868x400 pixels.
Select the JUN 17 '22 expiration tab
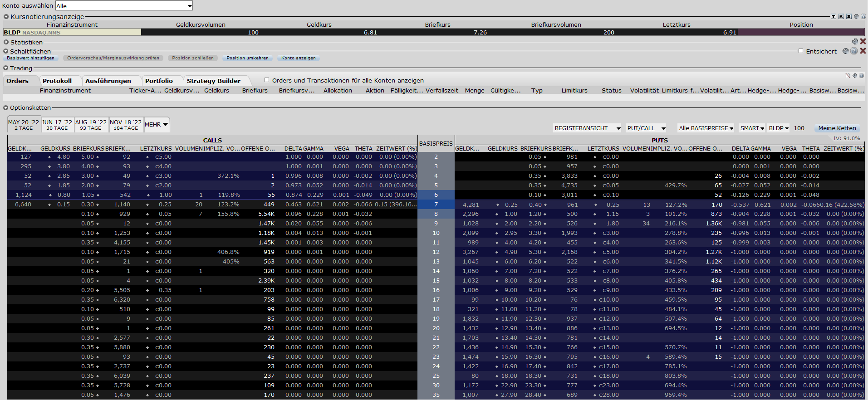(x=57, y=124)
